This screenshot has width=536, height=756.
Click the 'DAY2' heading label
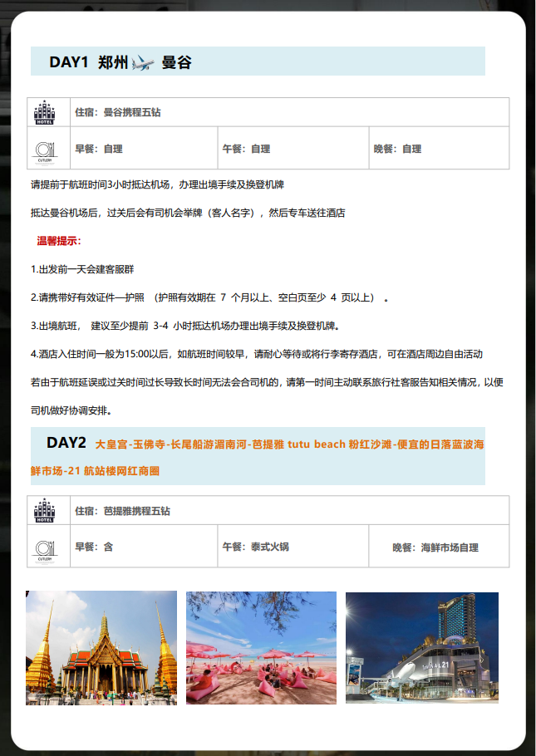(66, 442)
